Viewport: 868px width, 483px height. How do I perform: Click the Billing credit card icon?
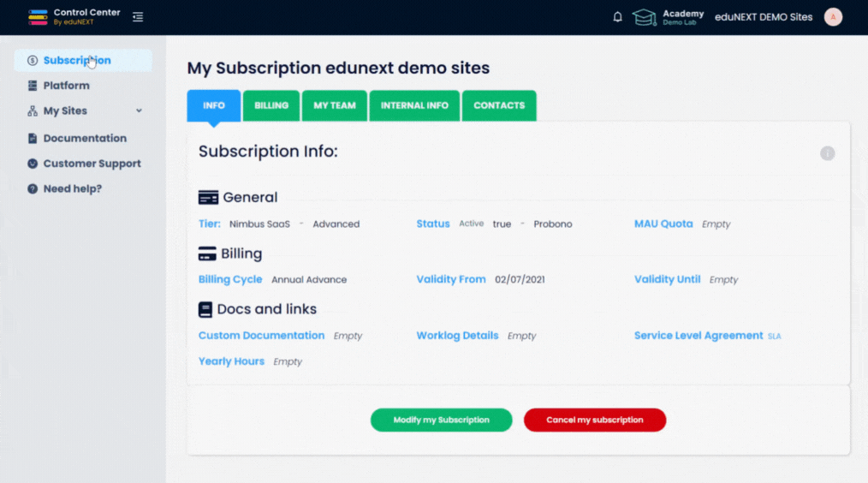pyautogui.click(x=207, y=253)
